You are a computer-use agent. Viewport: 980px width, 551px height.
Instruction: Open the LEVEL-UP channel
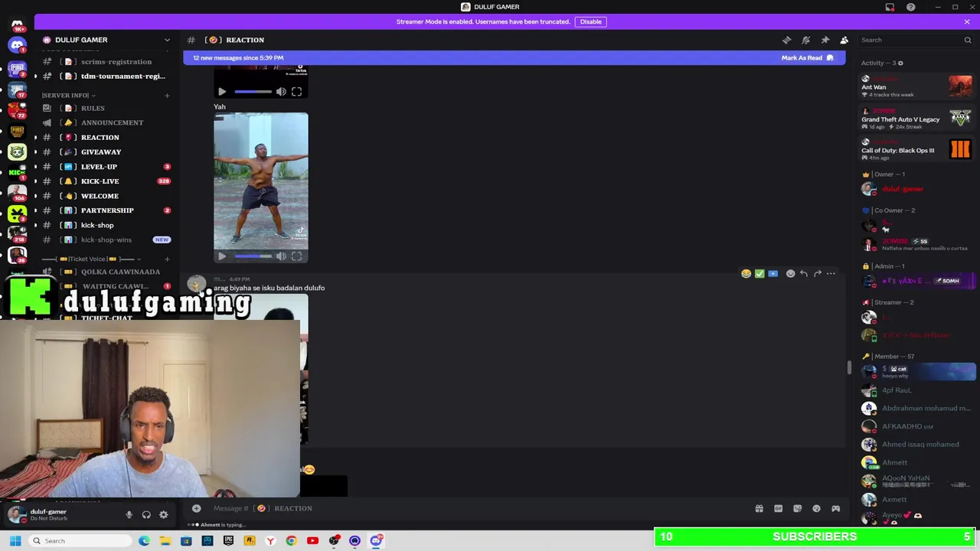click(106, 166)
